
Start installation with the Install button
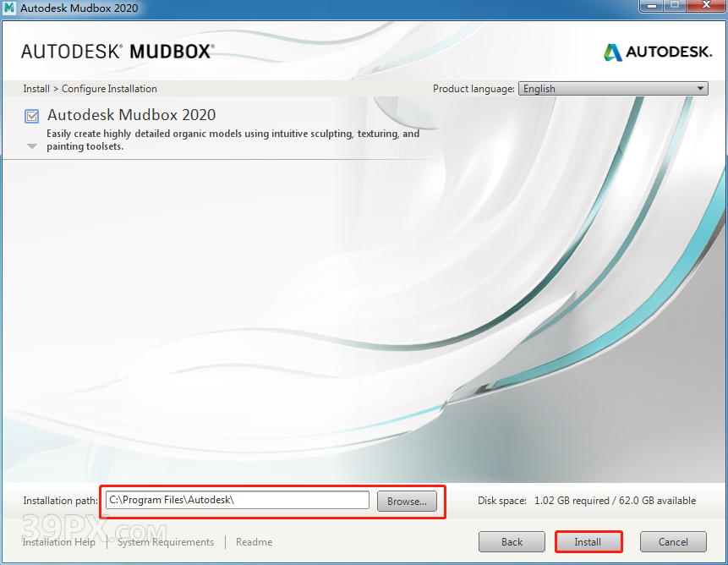coord(588,541)
